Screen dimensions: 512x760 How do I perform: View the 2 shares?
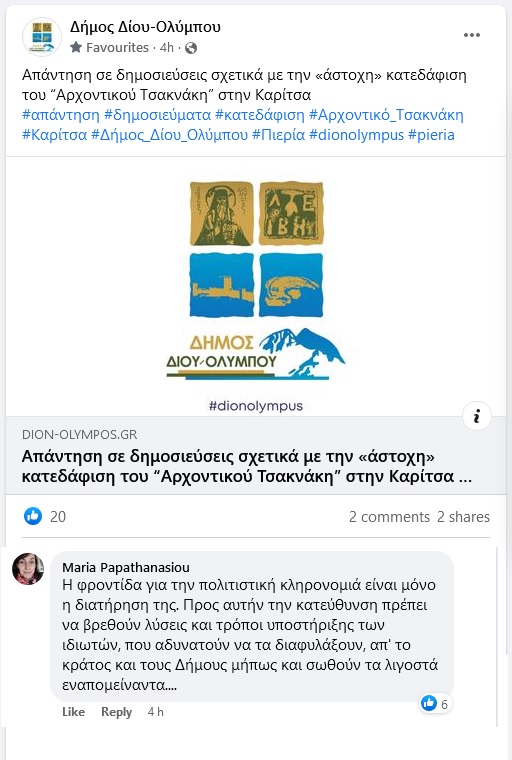coord(463,517)
